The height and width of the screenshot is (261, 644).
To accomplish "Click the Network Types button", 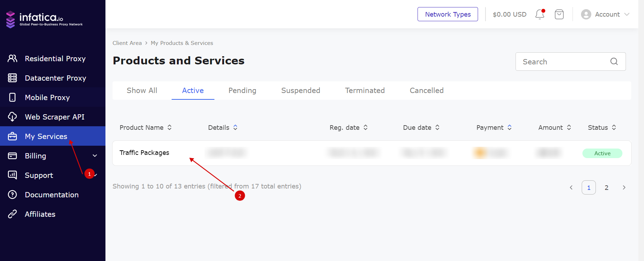I will pyautogui.click(x=448, y=14).
